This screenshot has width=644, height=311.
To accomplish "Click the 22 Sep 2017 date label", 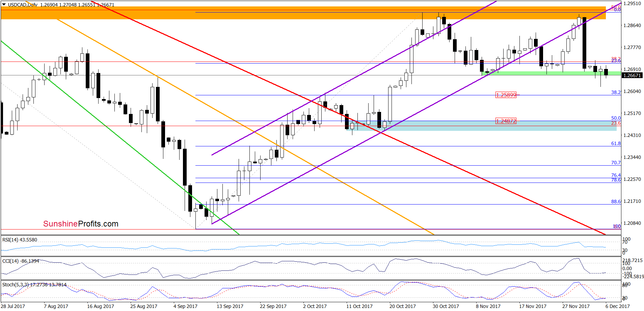I will [x=273, y=306].
